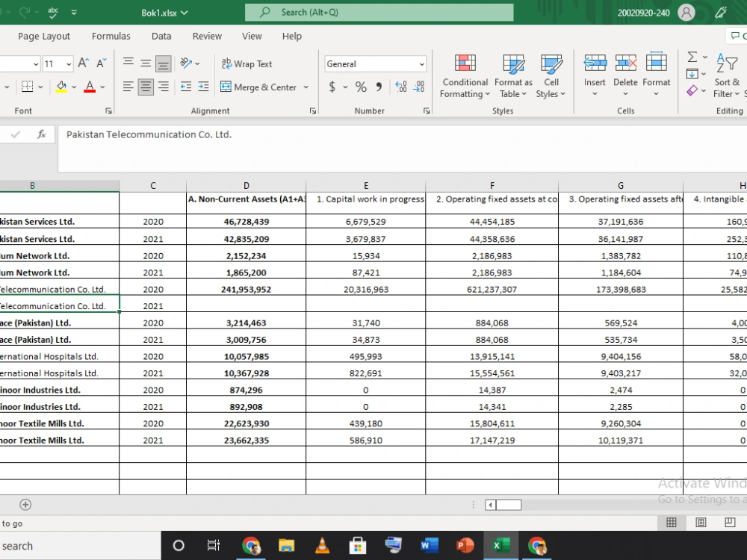Image resolution: width=747 pixels, height=560 pixels.
Task: Toggle Center horizontal alignment
Action: click(x=146, y=87)
